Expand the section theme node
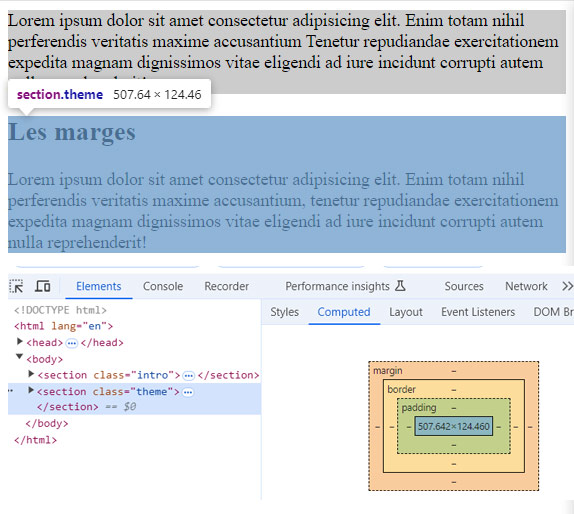The image size is (574, 514). (x=31, y=390)
